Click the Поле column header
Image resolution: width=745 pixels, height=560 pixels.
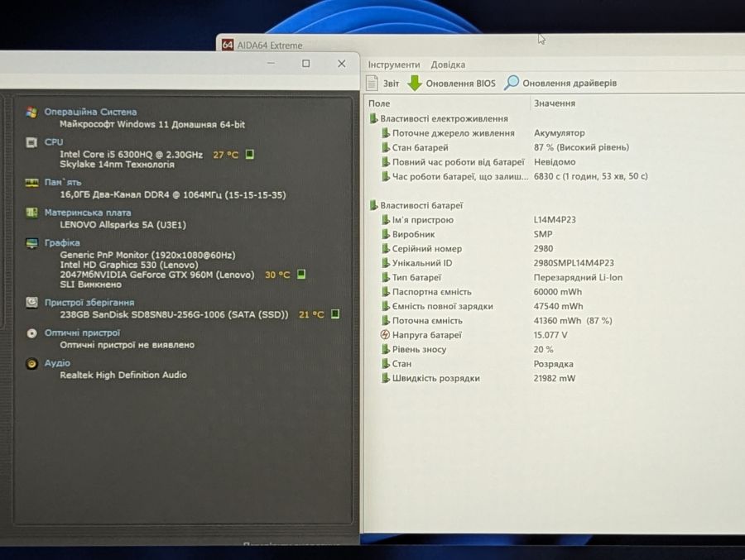click(378, 103)
